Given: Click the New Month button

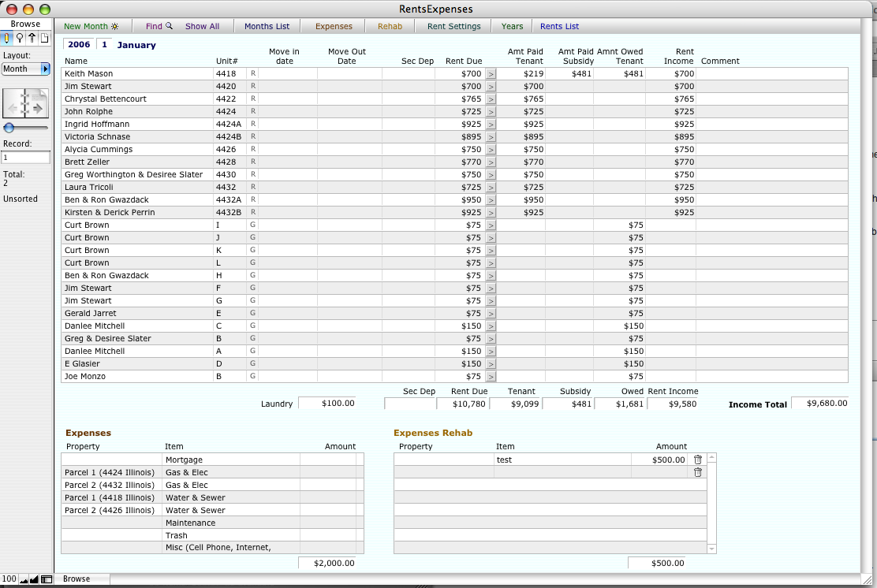Looking at the screenshot, I should pos(91,26).
